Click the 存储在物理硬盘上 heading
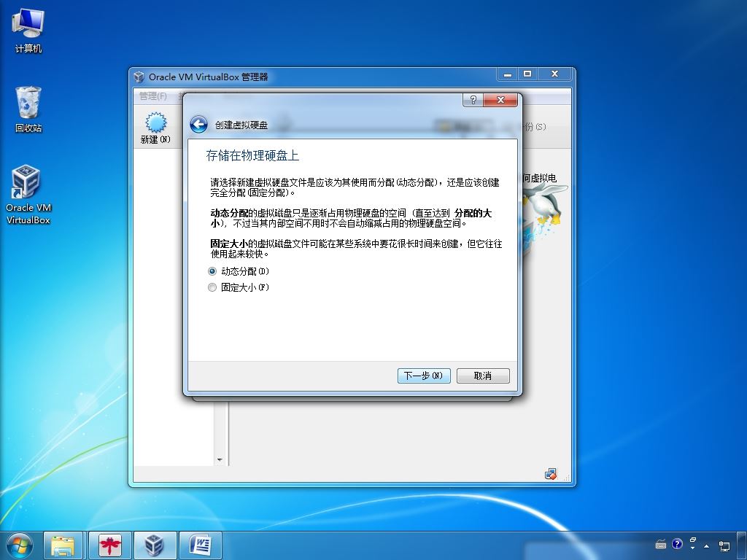The width and height of the screenshot is (747, 560). point(252,155)
